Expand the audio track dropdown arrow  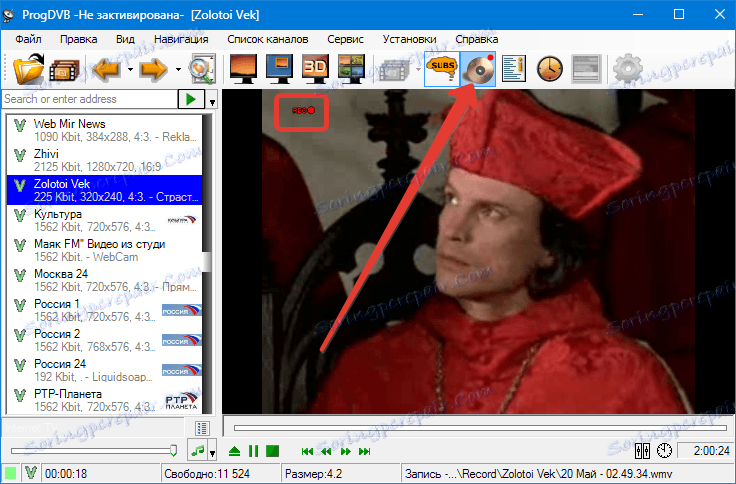(212, 452)
